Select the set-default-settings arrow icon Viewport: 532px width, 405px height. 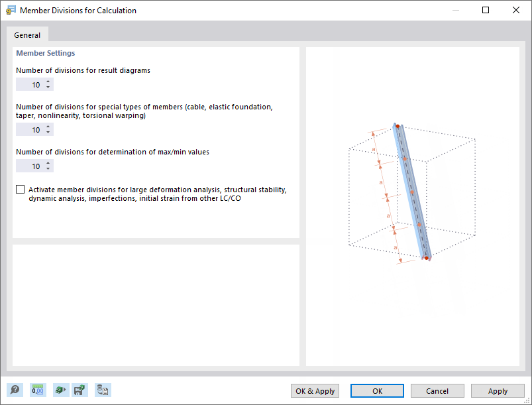[x=60, y=390]
